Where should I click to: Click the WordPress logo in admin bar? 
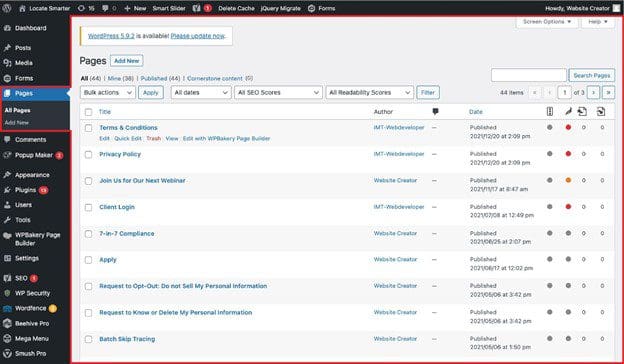coord(7,8)
